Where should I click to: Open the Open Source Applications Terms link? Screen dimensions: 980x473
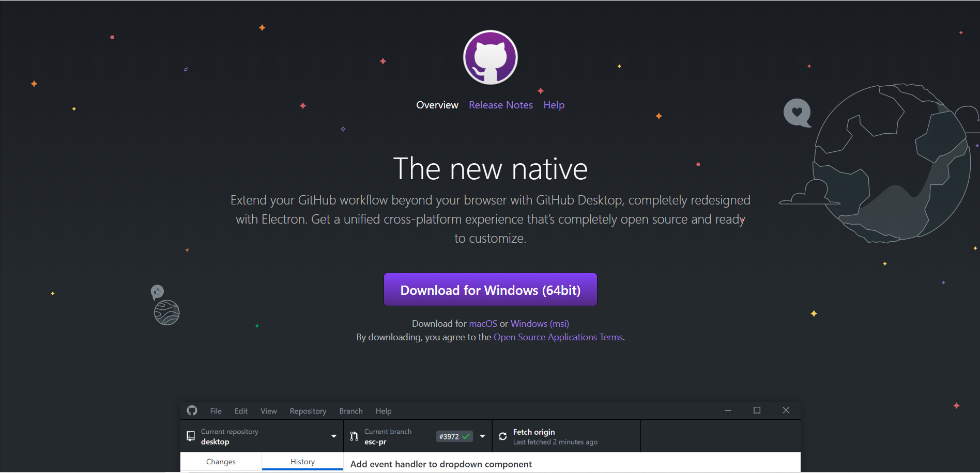tap(558, 337)
